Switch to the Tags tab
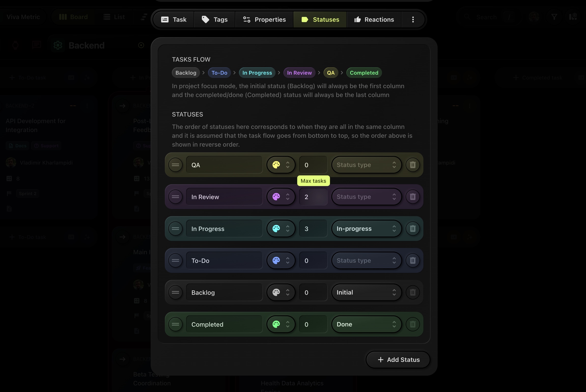The height and width of the screenshot is (392, 586). (214, 19)
